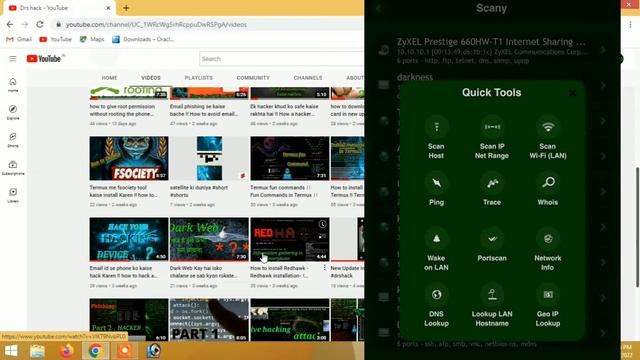Viewport: 640px width, 360px height.
Task: Open the Lookup LAN Hostname tool
Action: (492, 306)
